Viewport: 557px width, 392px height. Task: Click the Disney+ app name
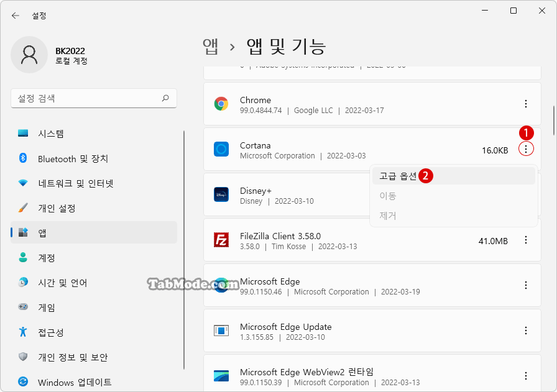pos(255,191)
